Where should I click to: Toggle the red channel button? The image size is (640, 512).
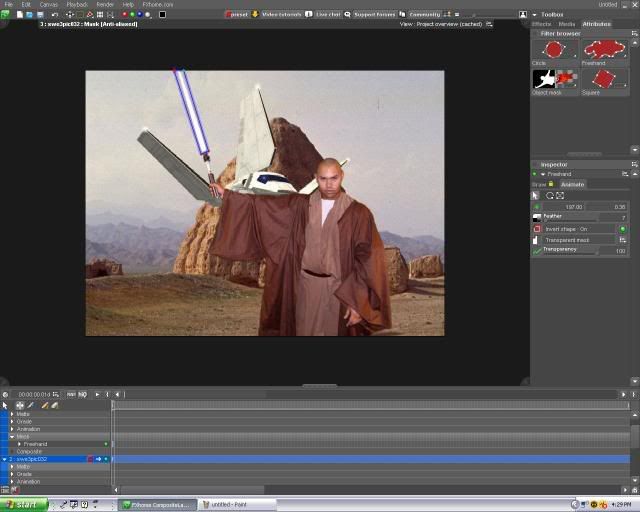pos(124,14)
